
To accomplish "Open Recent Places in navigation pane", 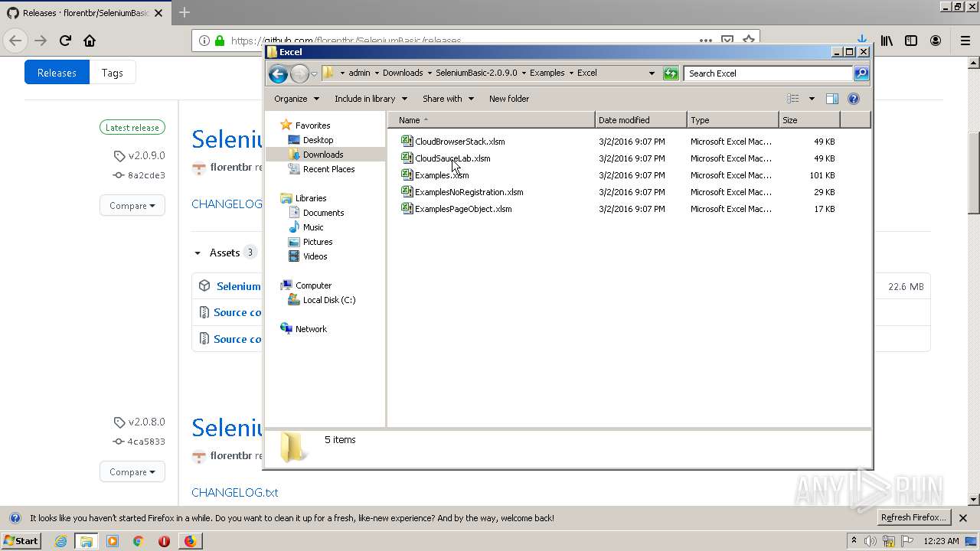I will (328, 169).
